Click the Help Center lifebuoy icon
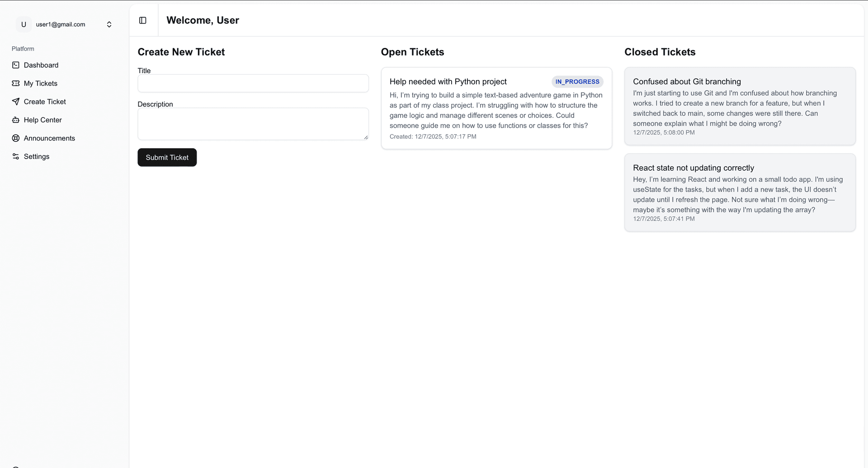The image size is (868, 468). (15, 120)
